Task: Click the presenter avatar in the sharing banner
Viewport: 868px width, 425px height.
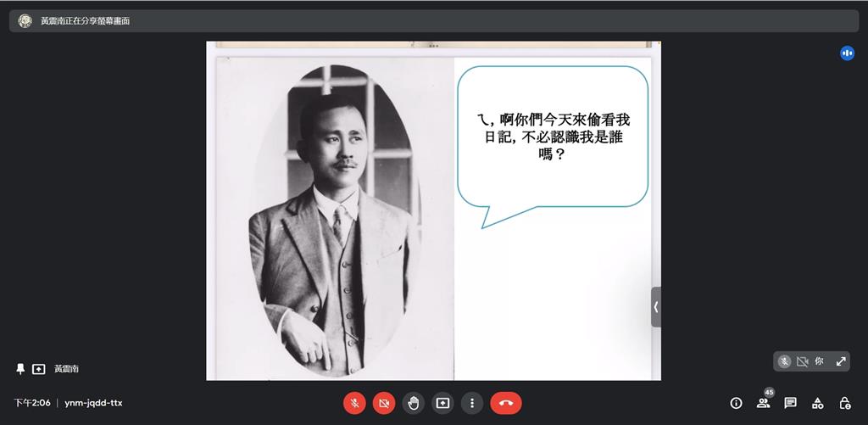Action: pyautogui.click(x=25, y=21)
